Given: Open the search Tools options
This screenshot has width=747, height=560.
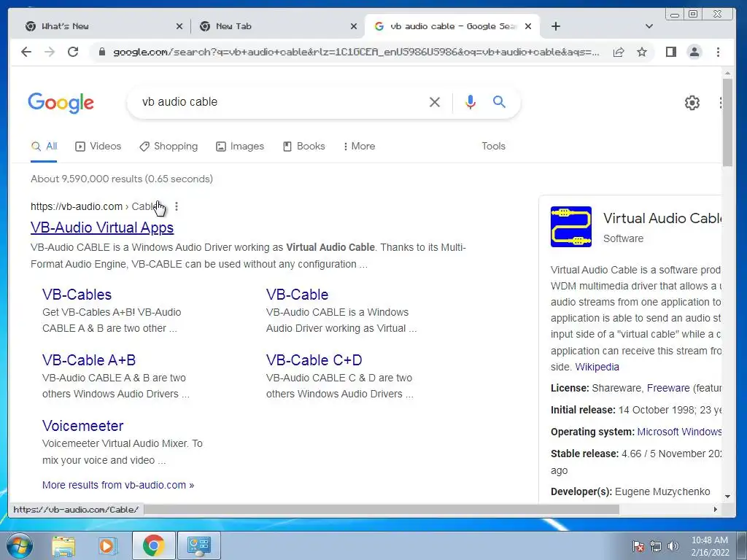Looking at the screenshot, I should [x=493, y=146].
